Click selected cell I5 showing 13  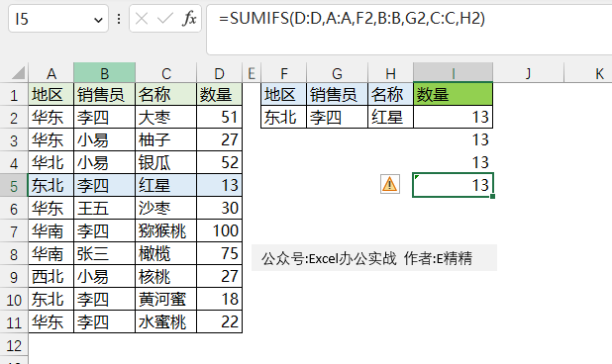(454, 185)
